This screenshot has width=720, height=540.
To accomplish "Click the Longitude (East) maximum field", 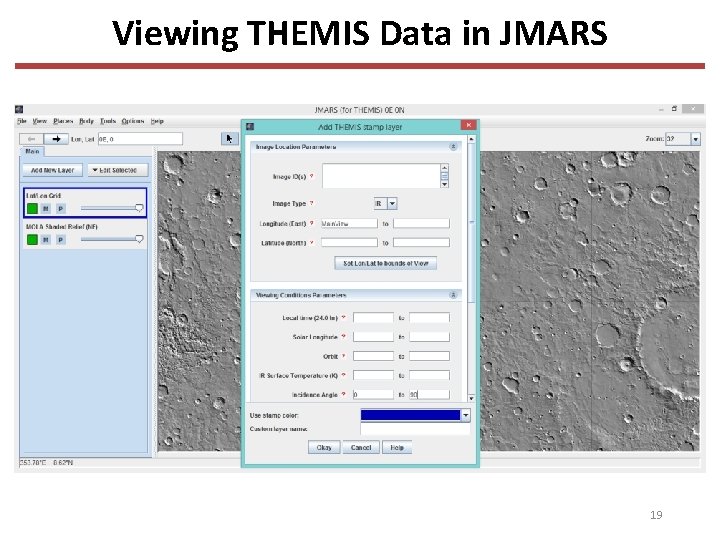I will click(x=421, y=223).
